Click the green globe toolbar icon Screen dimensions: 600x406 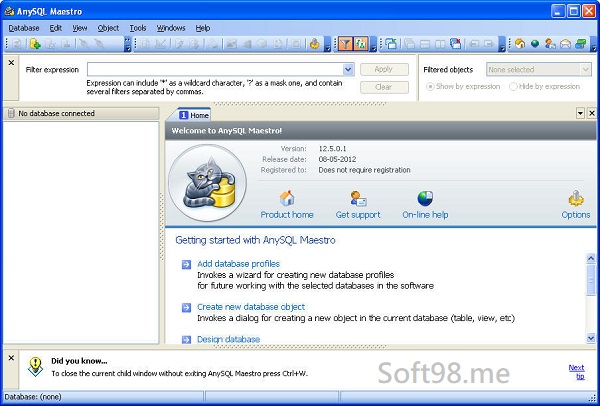(535, 44)
